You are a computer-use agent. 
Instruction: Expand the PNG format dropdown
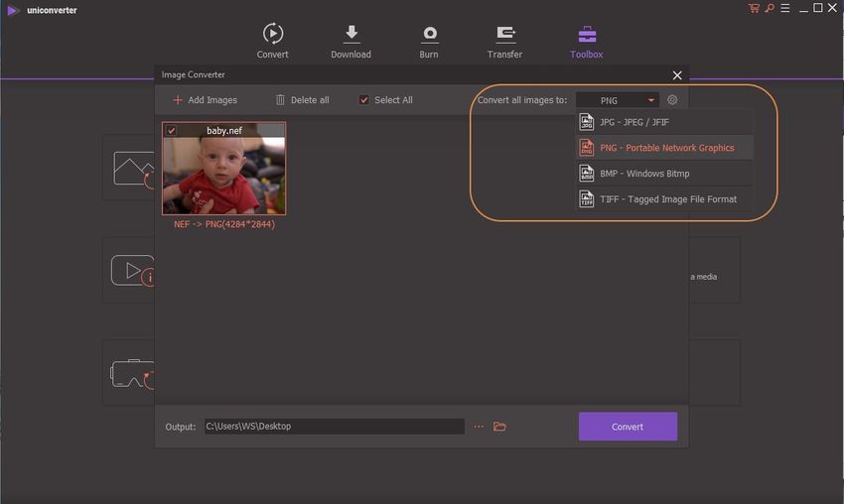(617, 100)
